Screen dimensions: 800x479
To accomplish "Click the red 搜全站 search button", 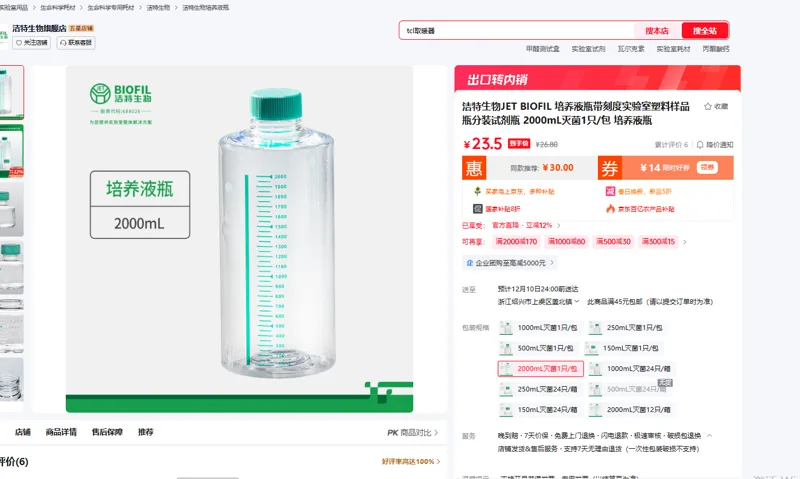I will (x=705, y=31).
